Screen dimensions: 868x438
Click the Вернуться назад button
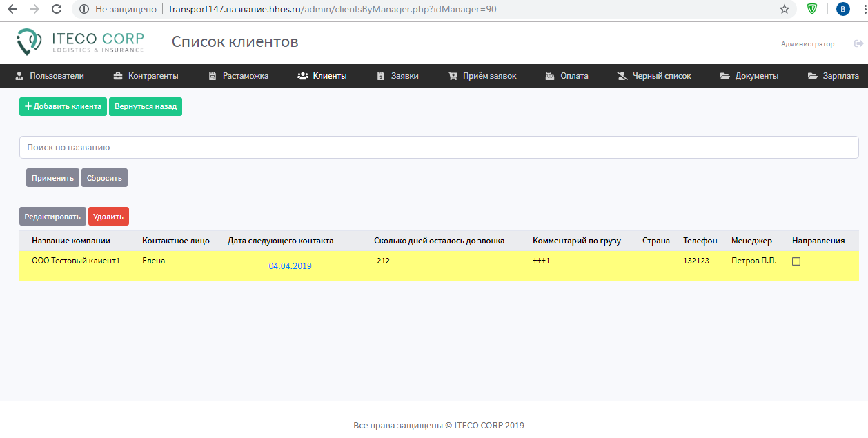click(146, 106)
